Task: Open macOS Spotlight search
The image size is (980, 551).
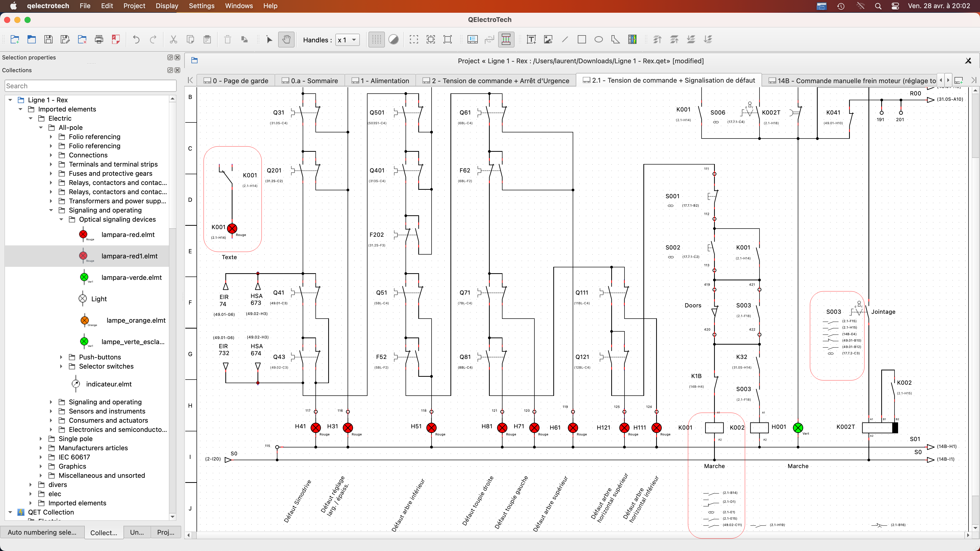Action: click(878, 6)
